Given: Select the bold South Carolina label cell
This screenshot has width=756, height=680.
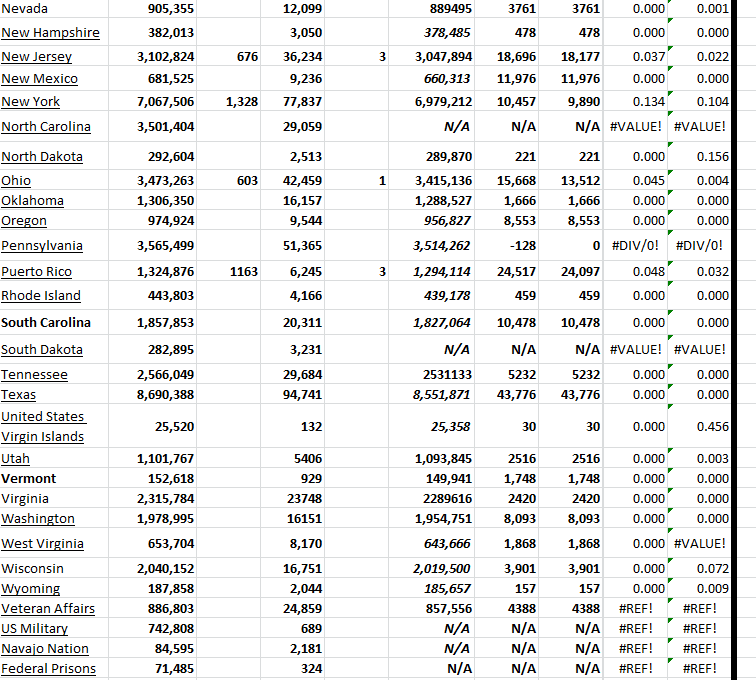Looking at the screenshot, I should pos(46,323).
